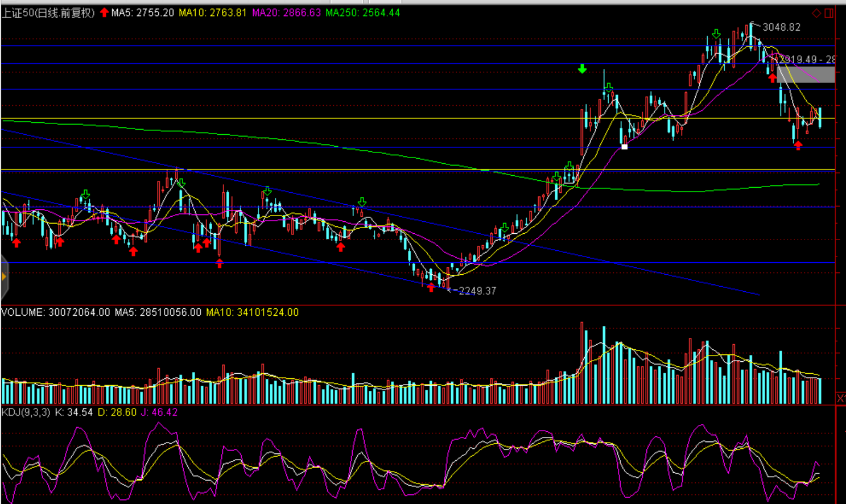The height and width of the screenshot is (504, 846).
Task: Click the red arrow beside the stock title
Action: [x=104, y=13]
